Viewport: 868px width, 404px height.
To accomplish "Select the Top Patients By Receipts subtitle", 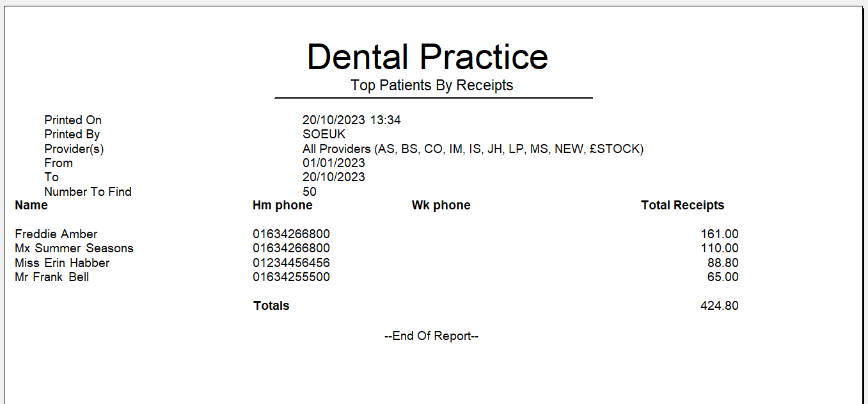I will (432, 85).
